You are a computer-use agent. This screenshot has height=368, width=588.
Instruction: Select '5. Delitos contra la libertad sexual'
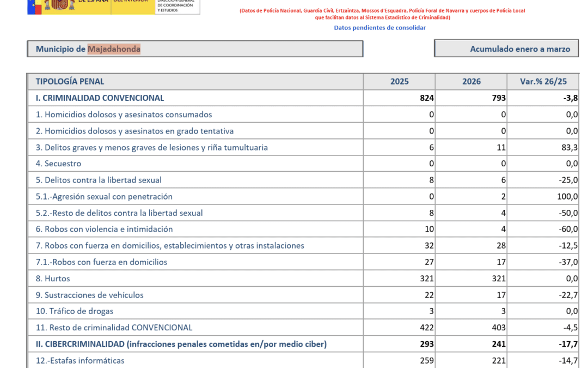coord(99,180)
